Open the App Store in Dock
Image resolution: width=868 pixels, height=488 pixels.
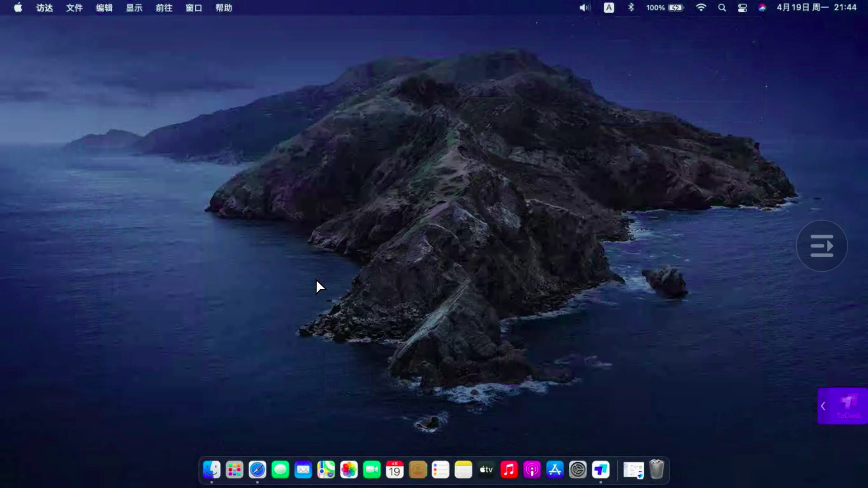(x=555, y=470)
